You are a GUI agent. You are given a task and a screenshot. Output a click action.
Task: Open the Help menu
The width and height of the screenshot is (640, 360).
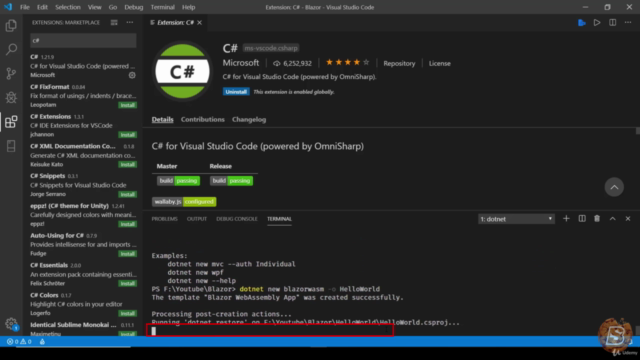[189, 7]
